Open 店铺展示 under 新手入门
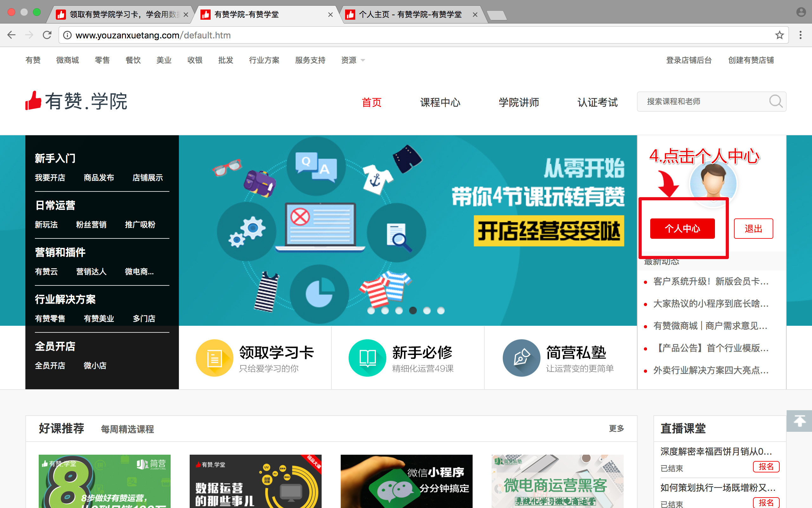Screen dimensions: 812x508 tap(147, 178)
